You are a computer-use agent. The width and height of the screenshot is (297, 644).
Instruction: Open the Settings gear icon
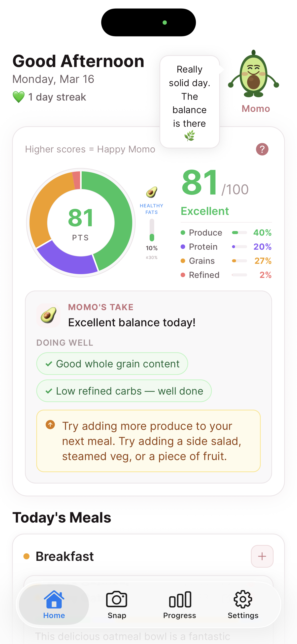pos(243,599)
